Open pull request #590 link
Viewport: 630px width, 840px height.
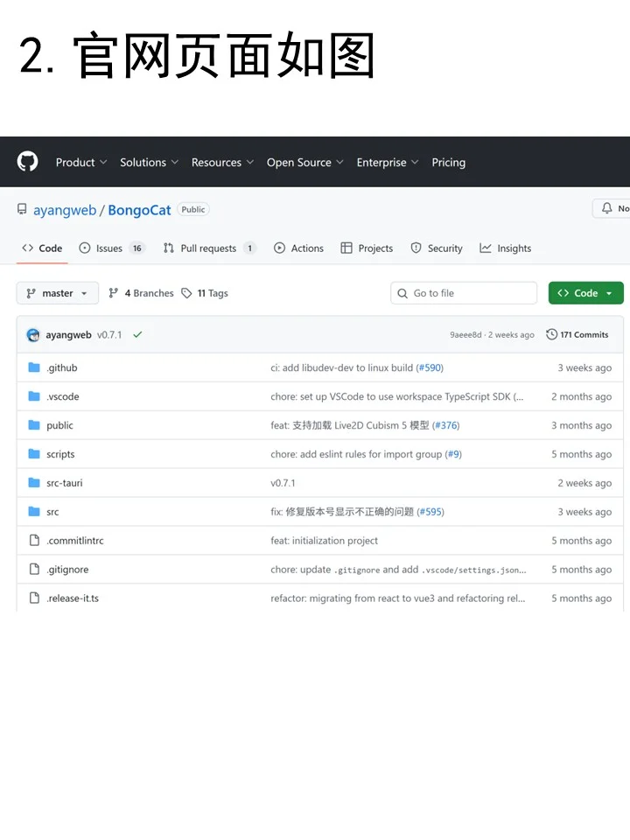pyautogui.click(x=430, y=367)
